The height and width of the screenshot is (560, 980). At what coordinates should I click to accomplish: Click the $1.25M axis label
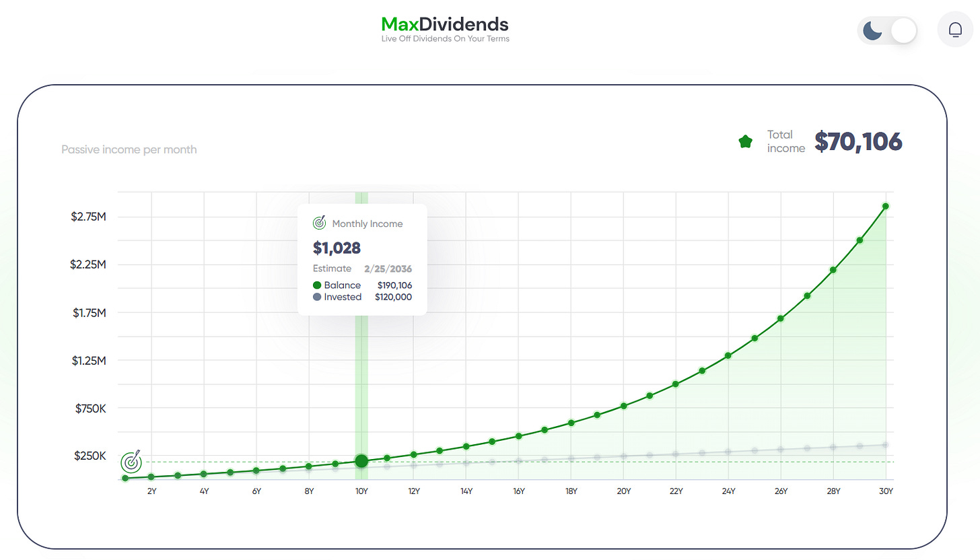click(x=89, y=360)
